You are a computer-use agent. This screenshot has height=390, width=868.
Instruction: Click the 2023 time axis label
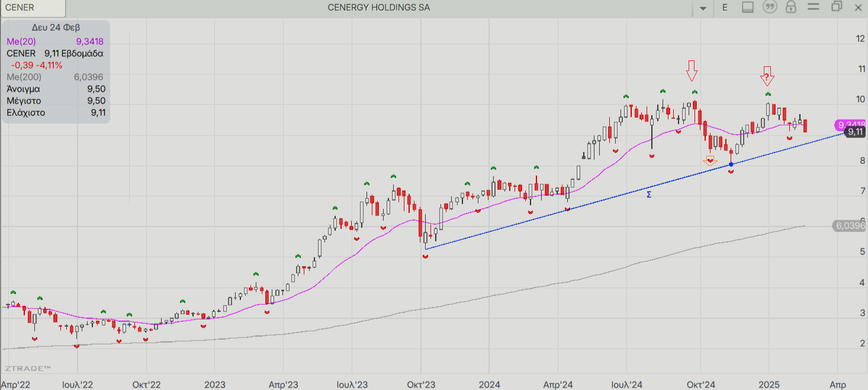[214, 385]
